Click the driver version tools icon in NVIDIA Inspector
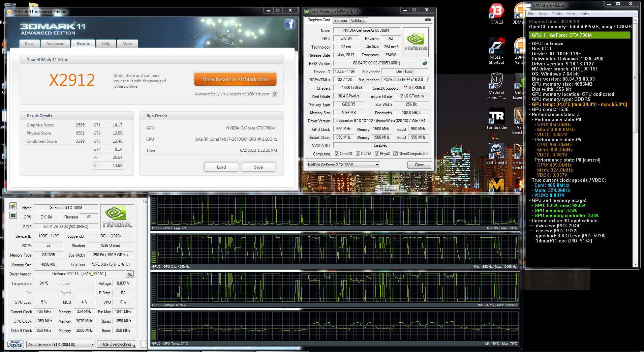The width and height of the screenshot is (644, 352). point(130,274)
